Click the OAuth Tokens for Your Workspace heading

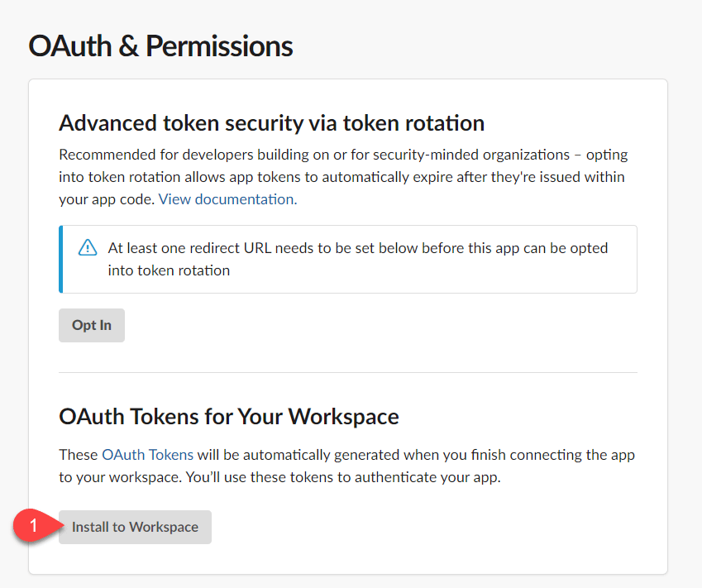coord(229,416)
